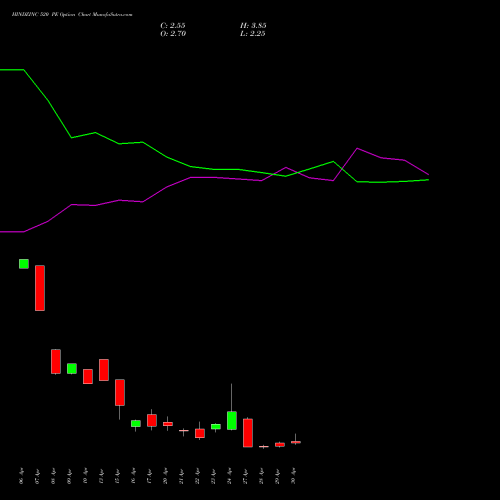Select the 06 Apr date label
The height and width of the screenshot is (500, 500).
pos(22,476)
